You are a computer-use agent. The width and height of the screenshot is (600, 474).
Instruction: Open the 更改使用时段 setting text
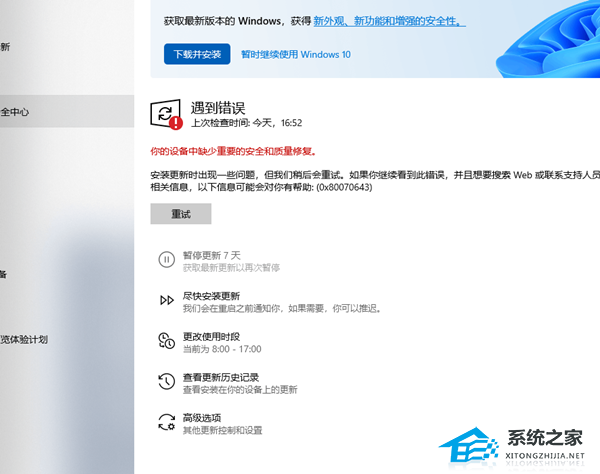[x=211, y=336]
